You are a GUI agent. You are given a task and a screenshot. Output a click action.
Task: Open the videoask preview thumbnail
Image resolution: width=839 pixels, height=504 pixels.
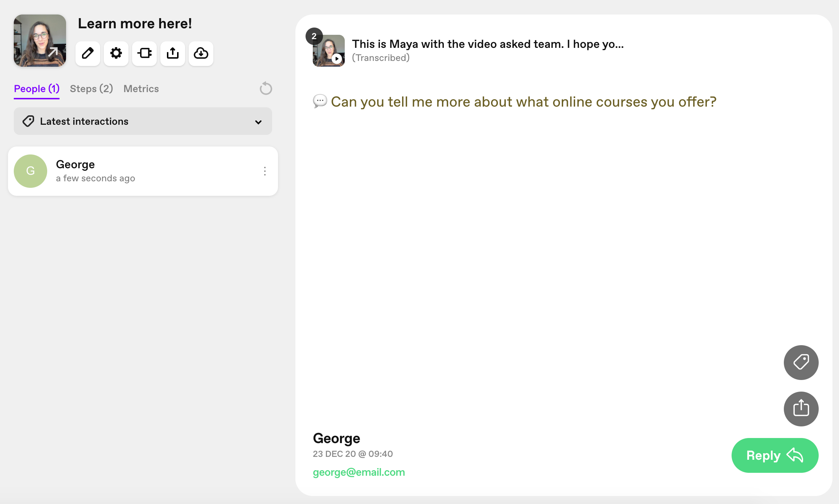40,41
